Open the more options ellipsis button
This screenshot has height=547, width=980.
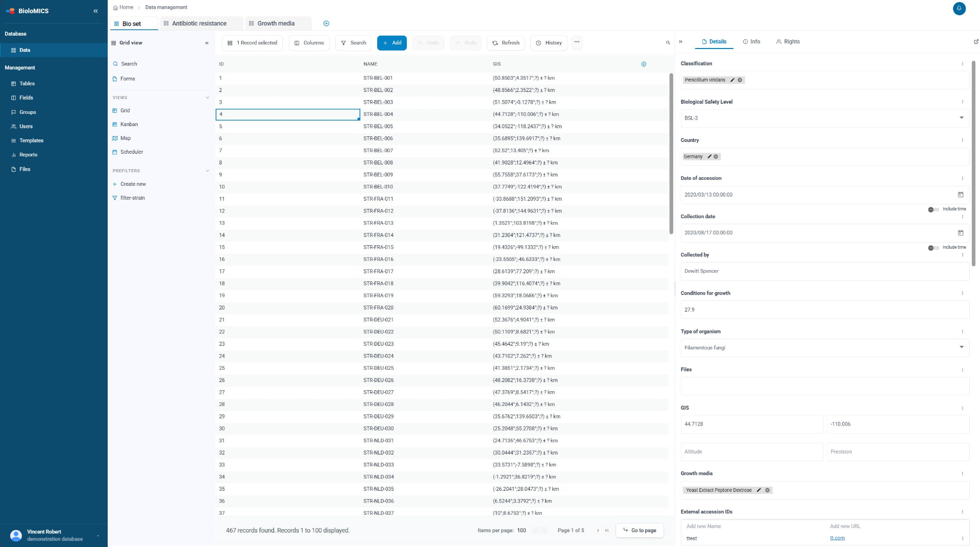click(x=577, y=42)
